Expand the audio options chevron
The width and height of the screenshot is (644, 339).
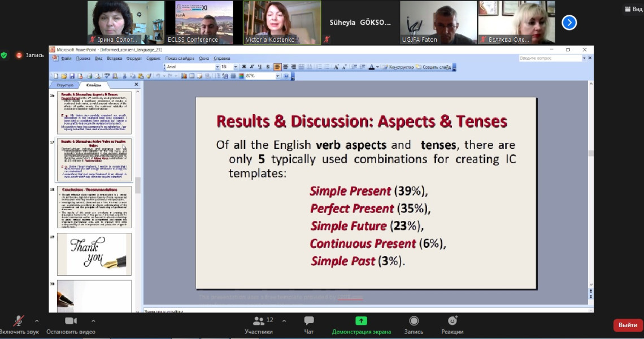37,321
